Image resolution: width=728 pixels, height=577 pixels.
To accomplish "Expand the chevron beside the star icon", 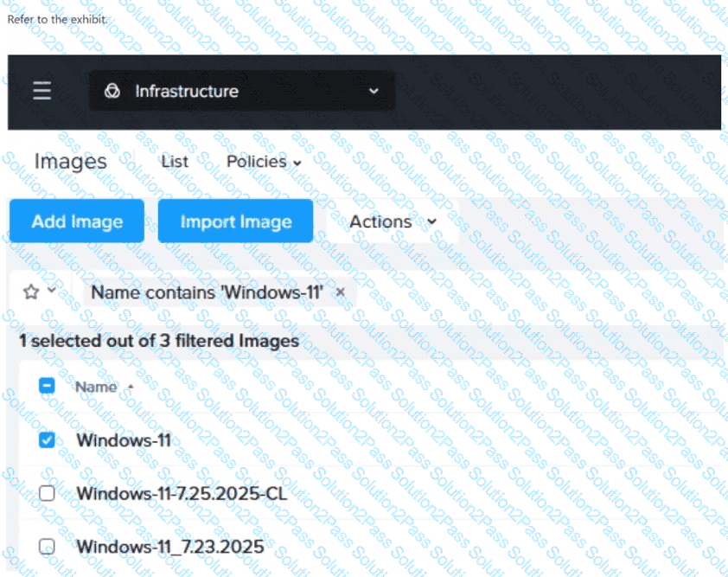I will click(x=52, y=291).
